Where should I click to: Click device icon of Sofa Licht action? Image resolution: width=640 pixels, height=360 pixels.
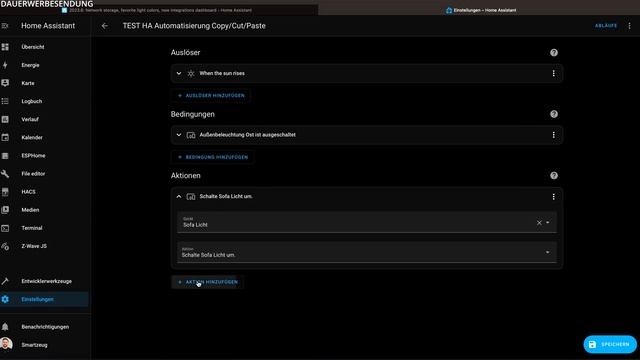[x=191, y=197]
